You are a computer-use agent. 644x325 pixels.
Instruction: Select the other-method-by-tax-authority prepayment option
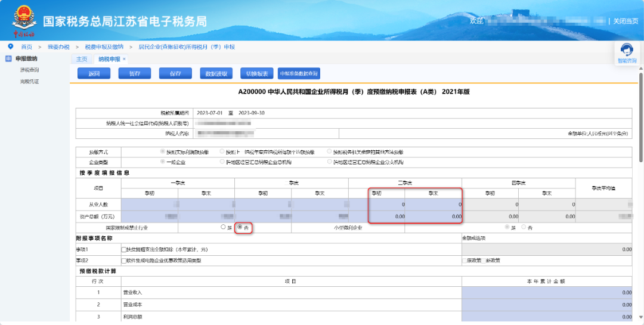329,151
